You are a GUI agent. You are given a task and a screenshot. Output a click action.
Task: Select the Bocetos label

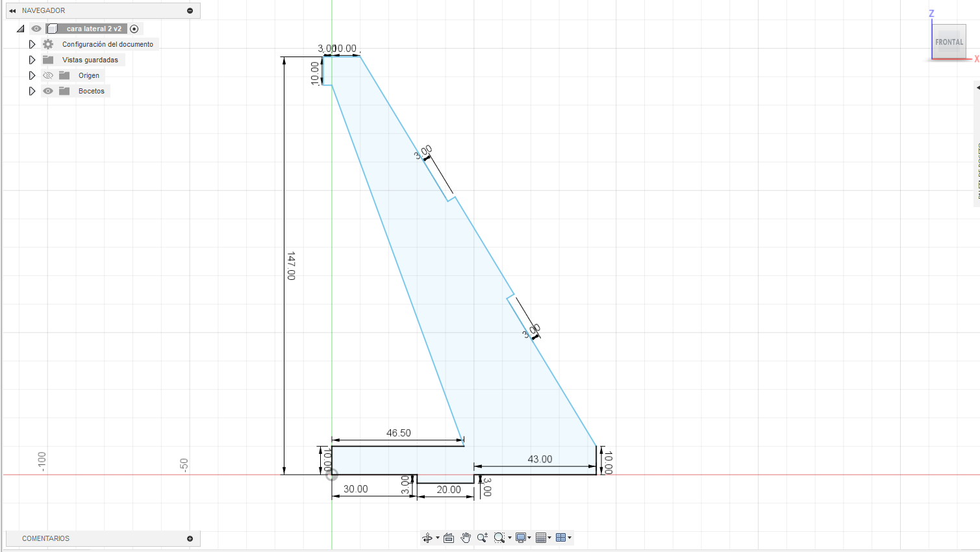click(x=92, y=91)
